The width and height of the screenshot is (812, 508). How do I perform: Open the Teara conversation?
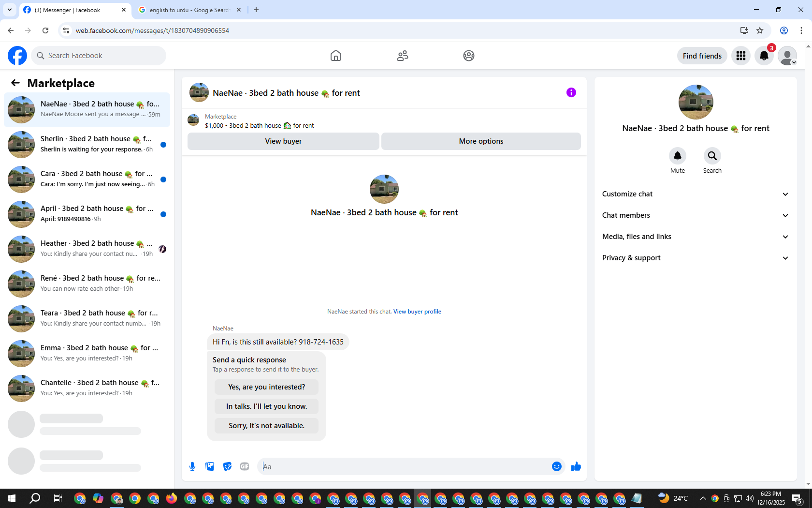(87, 319)
